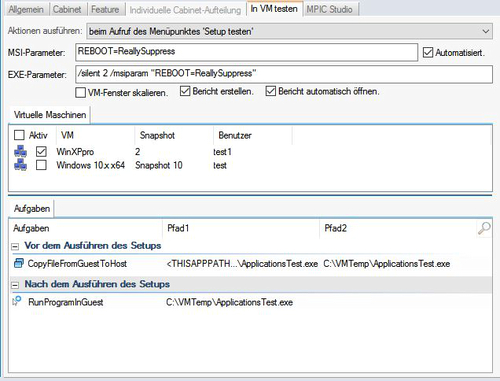Uncheck Bericht automatisch öffnen

click(x=271, y=91)
